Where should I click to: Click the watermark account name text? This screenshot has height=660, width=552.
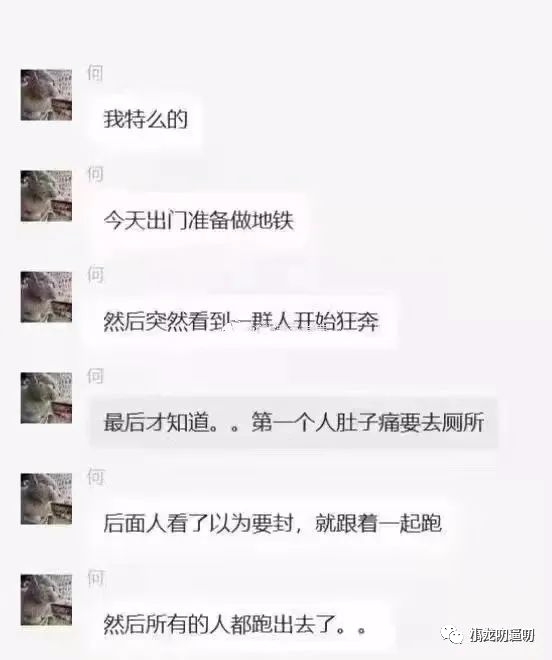click(x=502, y=636)
